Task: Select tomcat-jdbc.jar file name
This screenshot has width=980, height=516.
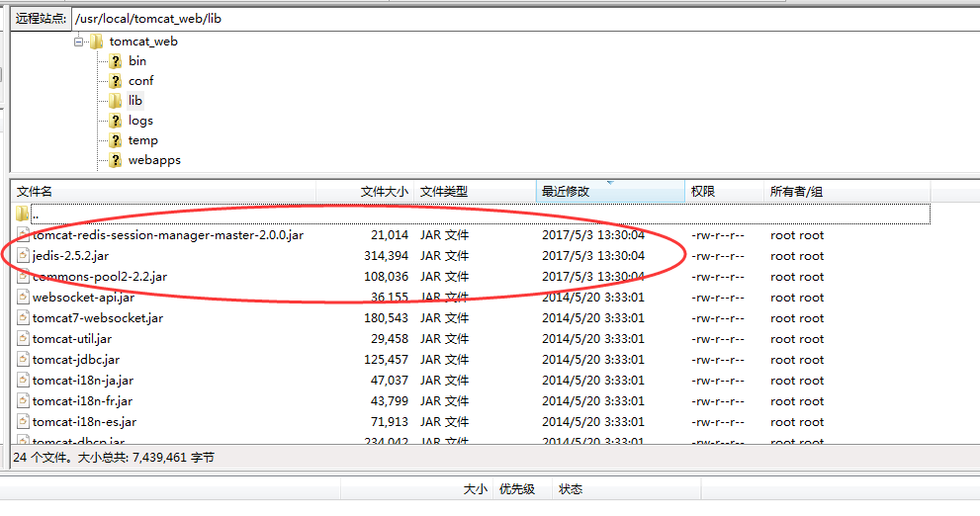Action: pyautogui.click(x=76, y=359)
